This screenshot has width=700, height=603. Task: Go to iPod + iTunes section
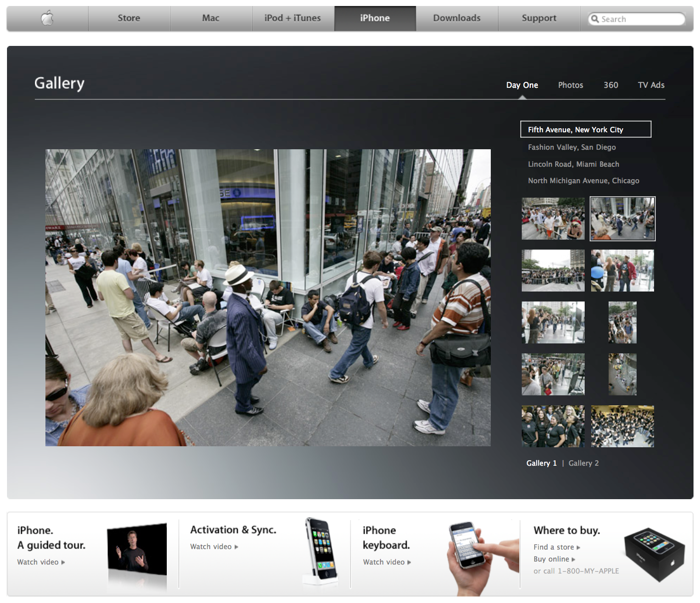(x=293, y=18)
